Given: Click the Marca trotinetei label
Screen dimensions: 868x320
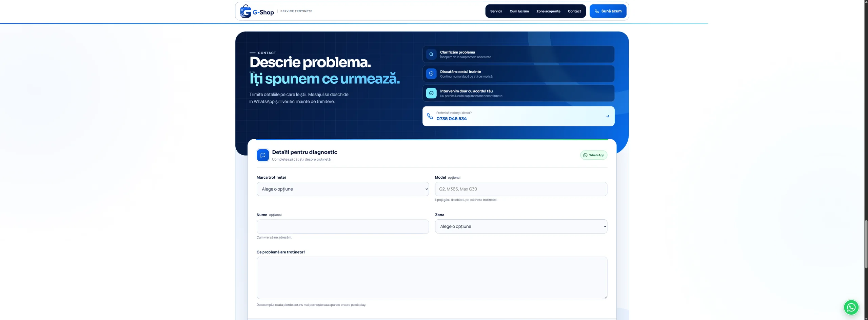Looking at the screenshot, I should click(271, 177).
